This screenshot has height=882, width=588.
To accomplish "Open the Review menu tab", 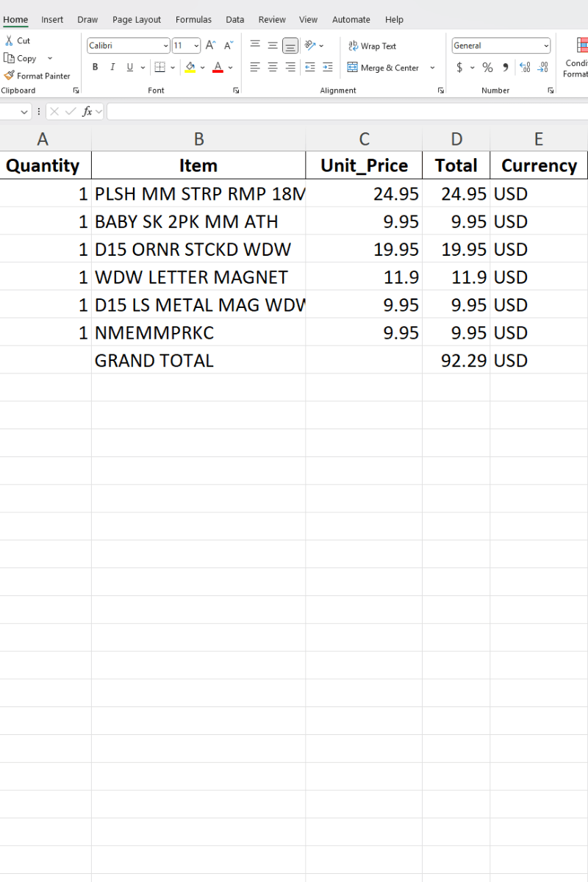I will tap(273, 20).
